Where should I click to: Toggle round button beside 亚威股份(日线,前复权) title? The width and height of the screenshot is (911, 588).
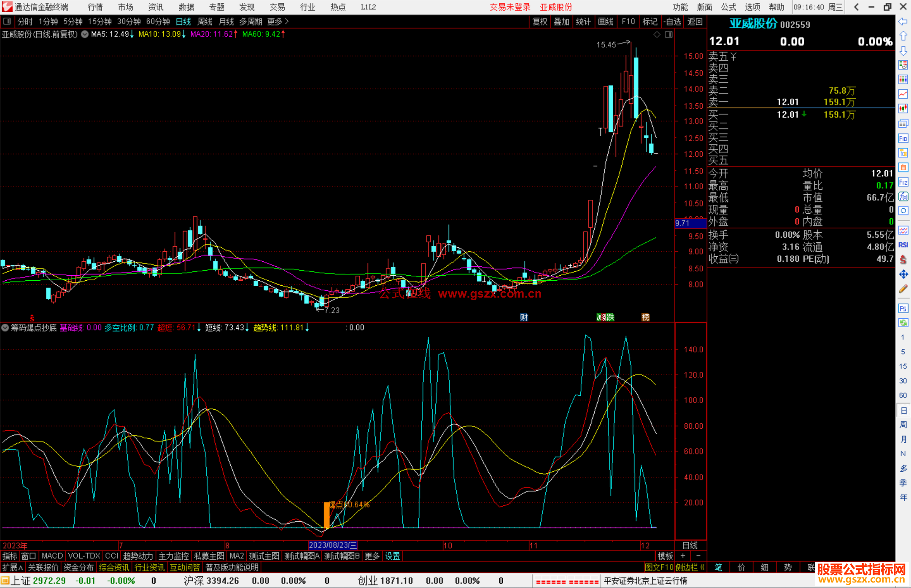[x=85, y=34]
